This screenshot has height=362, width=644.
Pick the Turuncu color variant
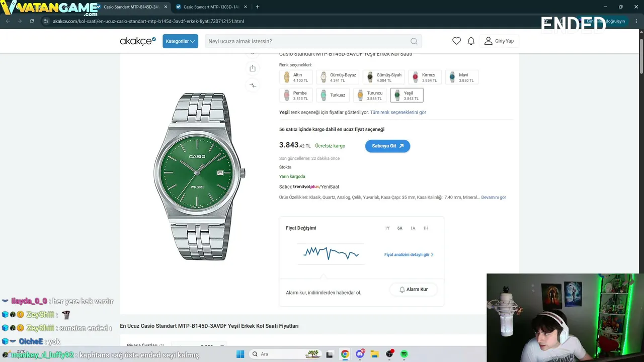tap(370, 95)
